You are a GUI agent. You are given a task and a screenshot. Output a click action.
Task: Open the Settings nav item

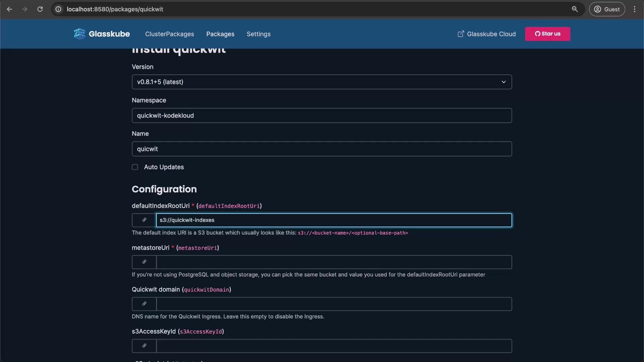pyautogui.click(x=258, y=34)
